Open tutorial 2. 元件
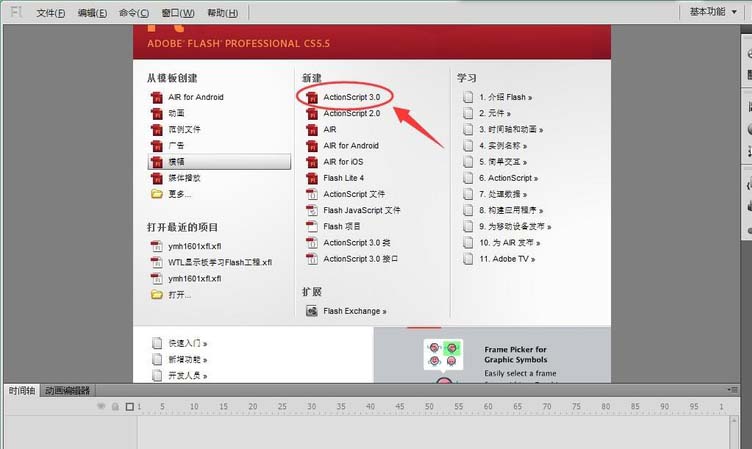The image size is (752, 449). click(494, 113)
